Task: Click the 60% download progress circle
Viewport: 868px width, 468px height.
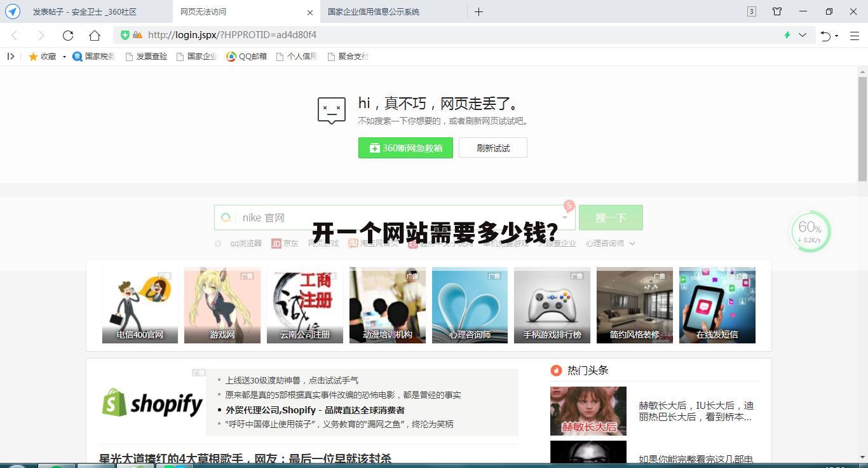Action: point(810,230)
